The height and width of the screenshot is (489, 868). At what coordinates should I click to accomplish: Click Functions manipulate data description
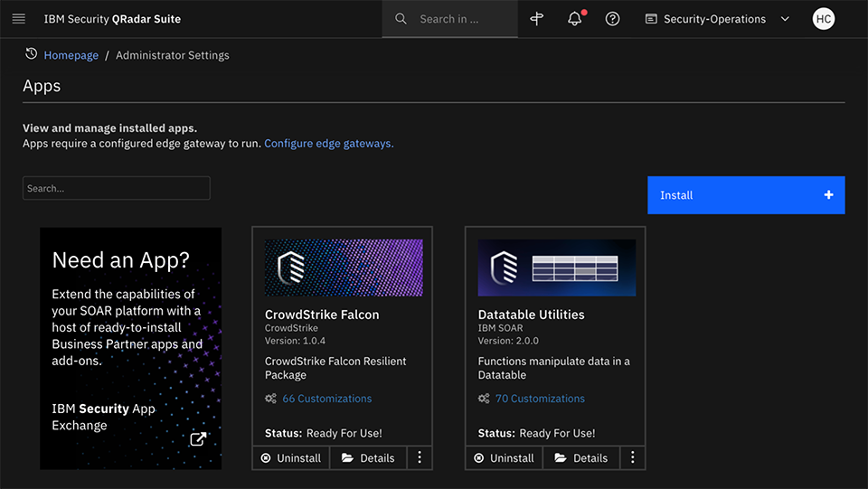click(x=553, y=368)
